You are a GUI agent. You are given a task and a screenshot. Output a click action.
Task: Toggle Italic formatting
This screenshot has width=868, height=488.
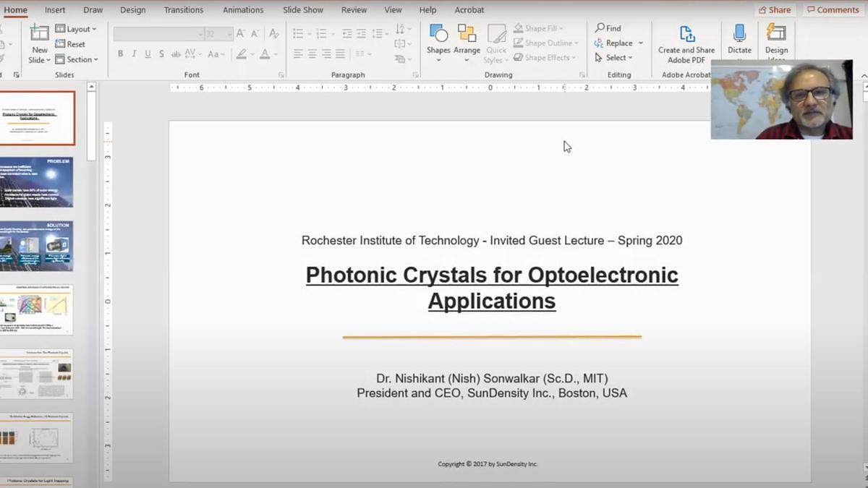tap(134, 54)
